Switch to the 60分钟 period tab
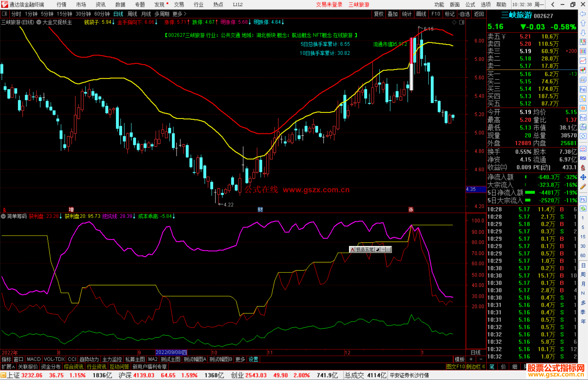 point(102,14)
